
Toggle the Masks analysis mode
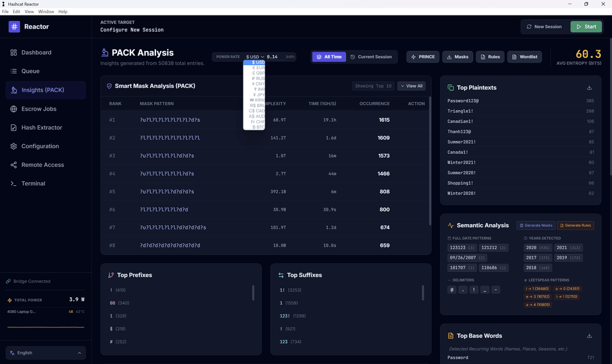pos(457,56)
